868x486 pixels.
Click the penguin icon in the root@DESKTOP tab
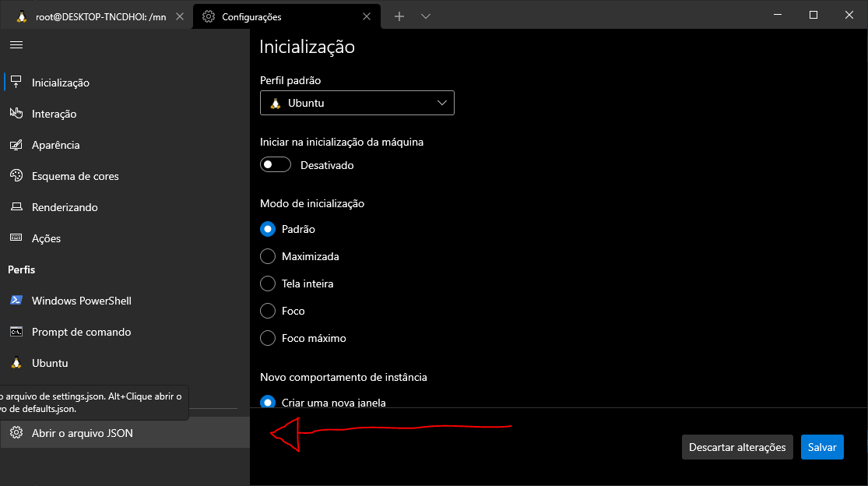[x=22, y=16]
